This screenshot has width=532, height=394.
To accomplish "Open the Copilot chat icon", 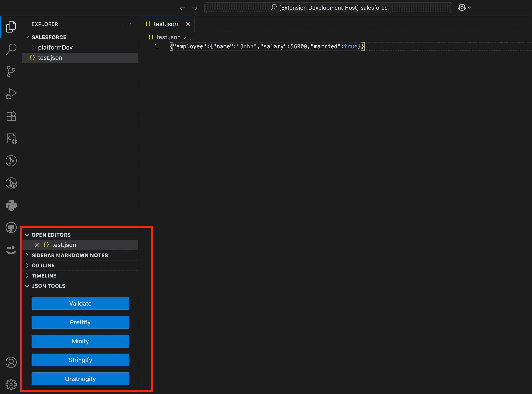I will coord(462,8).
